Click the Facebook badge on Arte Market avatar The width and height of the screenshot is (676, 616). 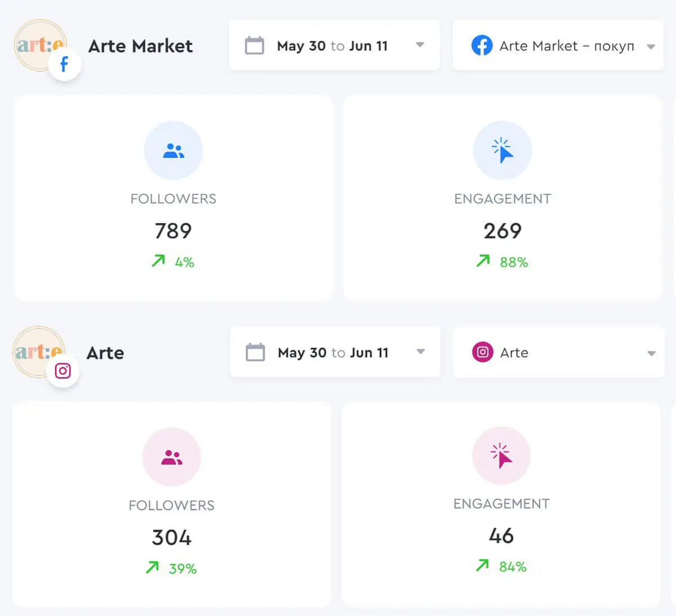(x=64, y=64)
